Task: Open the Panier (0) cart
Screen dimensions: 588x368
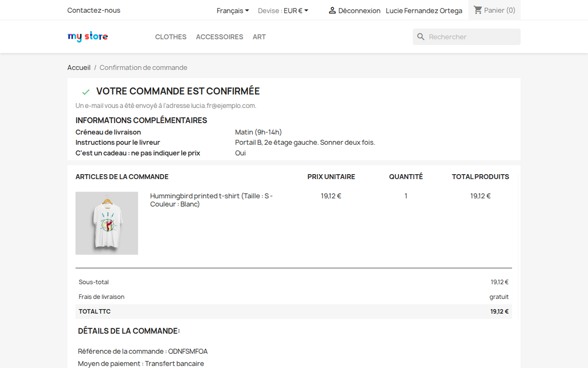Action: [494, 10]
